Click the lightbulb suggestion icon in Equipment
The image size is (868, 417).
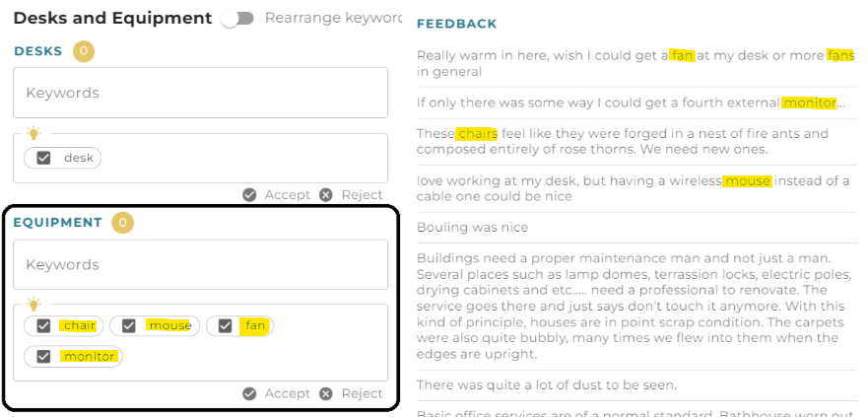[34, 304]
